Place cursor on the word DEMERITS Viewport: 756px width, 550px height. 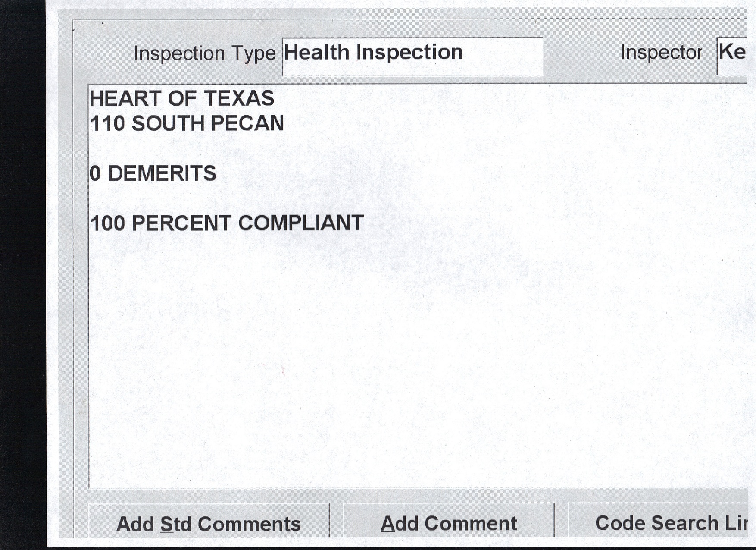pyautogui.click(x=162, y=173)
